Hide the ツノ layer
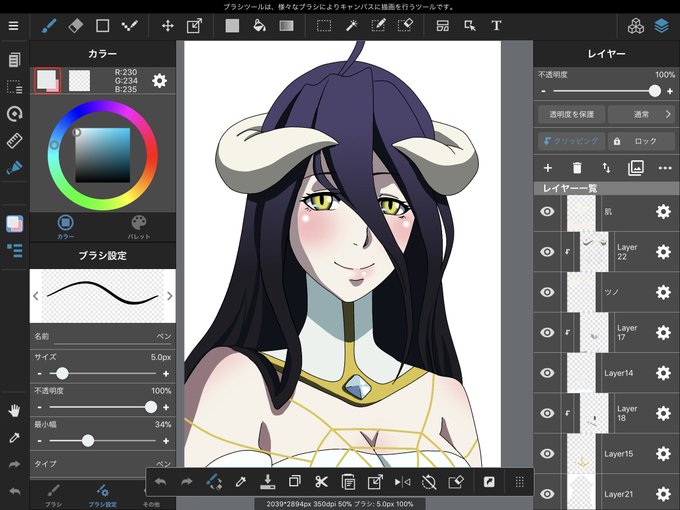680x510 pixels. (x=547, y=292)
